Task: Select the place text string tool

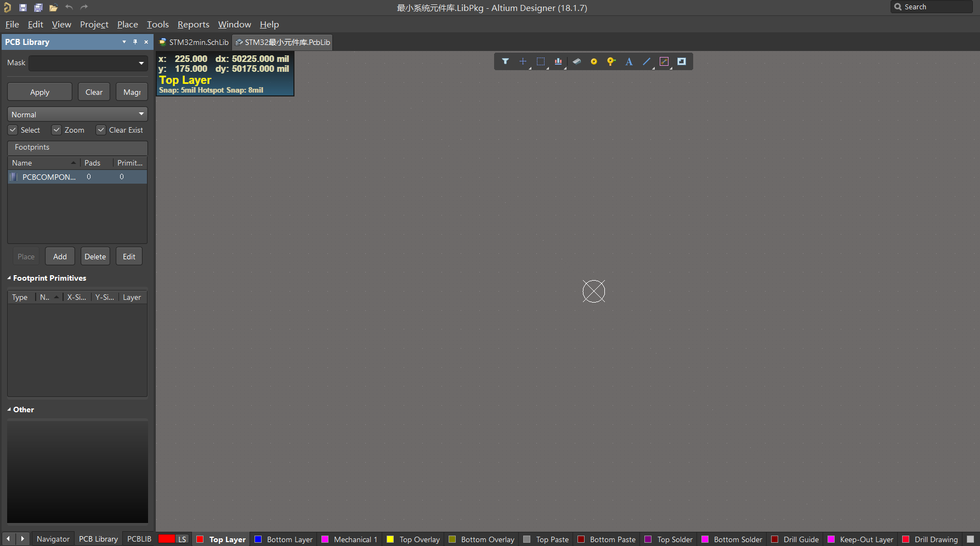Action: click(629, 61)
